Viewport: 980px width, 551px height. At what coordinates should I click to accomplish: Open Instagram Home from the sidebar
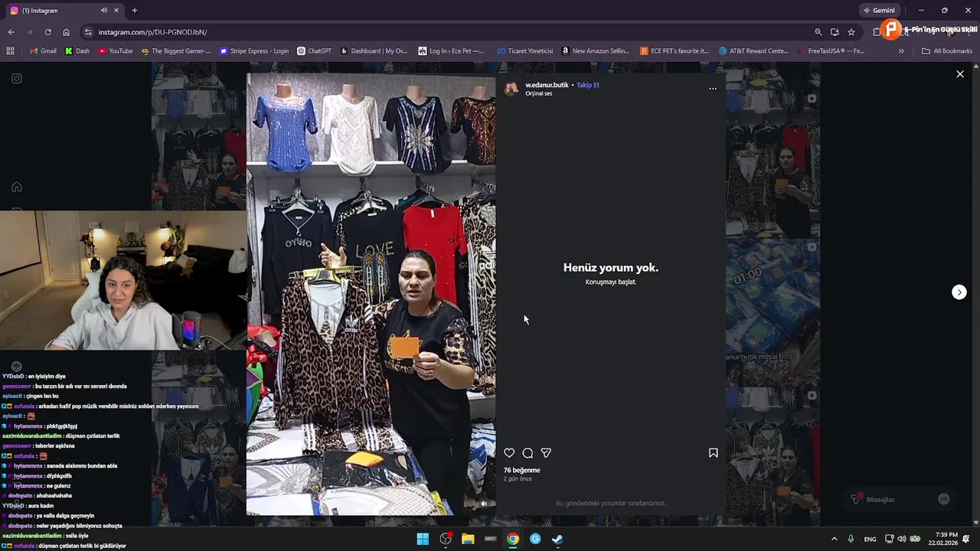(x=17, y=187)
